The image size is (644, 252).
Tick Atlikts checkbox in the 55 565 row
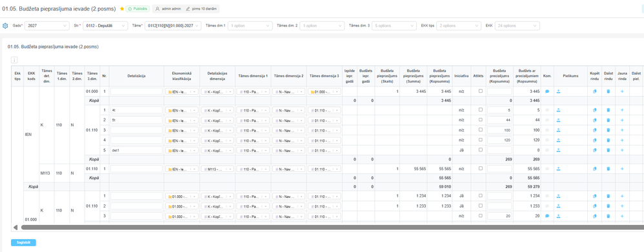click(480, 168)
